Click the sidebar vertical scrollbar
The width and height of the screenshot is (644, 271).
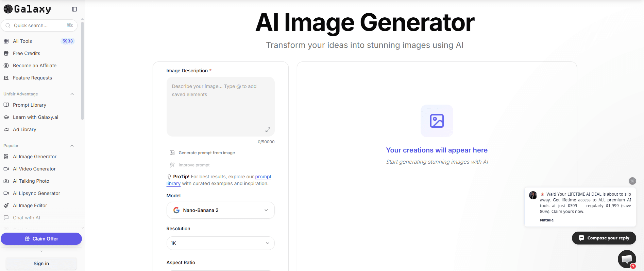point(82,71)
